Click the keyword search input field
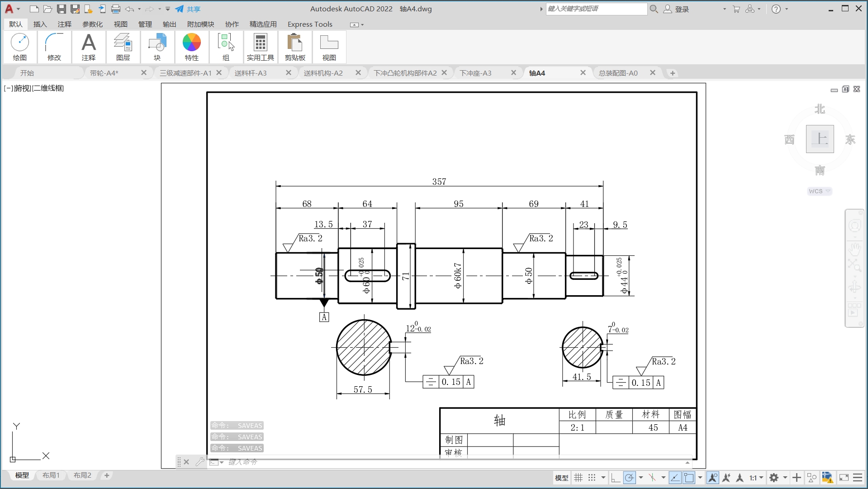The height and width of the screenshot is (489, 868). click(x=596, y=9)
